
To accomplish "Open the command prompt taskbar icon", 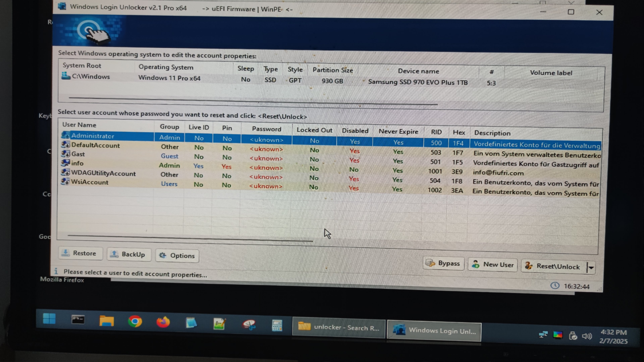I will click(78, 320).
